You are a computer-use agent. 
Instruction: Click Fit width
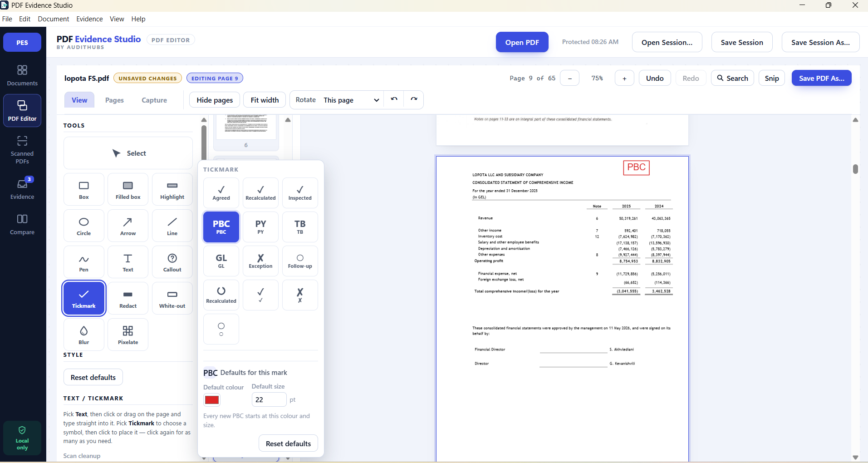pos(265,100)
